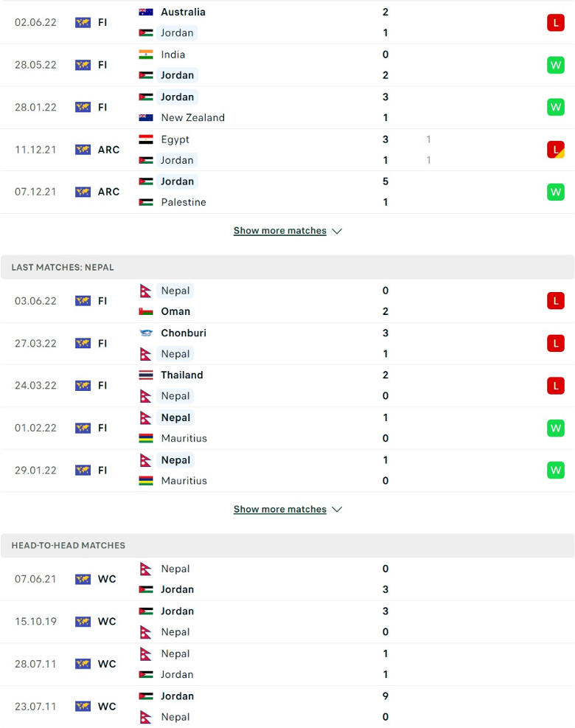Screen dimensions: 575x728
Task: Open the Palestine team link
Action: (x=184, y=202)
